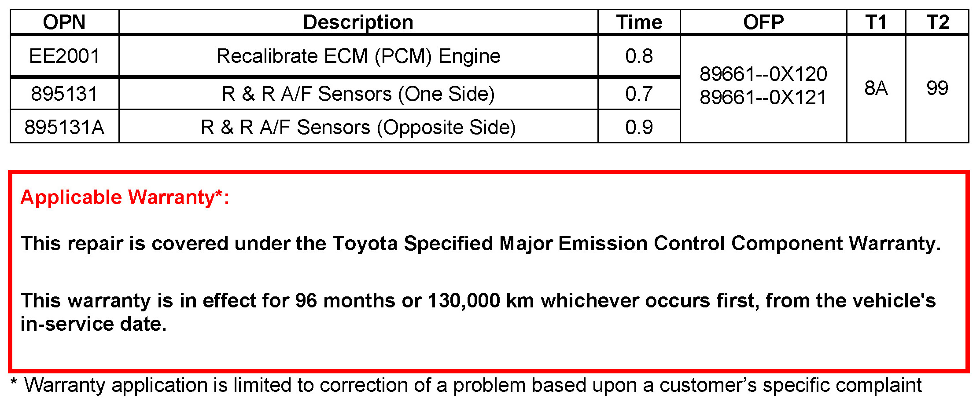Select the 0.9 time value
Image resolution: width=980 pixels, height=409 pixels.
639,127
